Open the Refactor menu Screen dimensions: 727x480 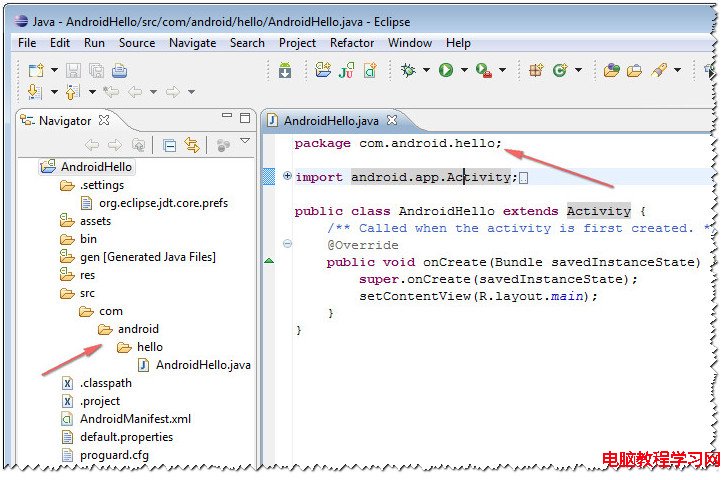coord(352,43)
